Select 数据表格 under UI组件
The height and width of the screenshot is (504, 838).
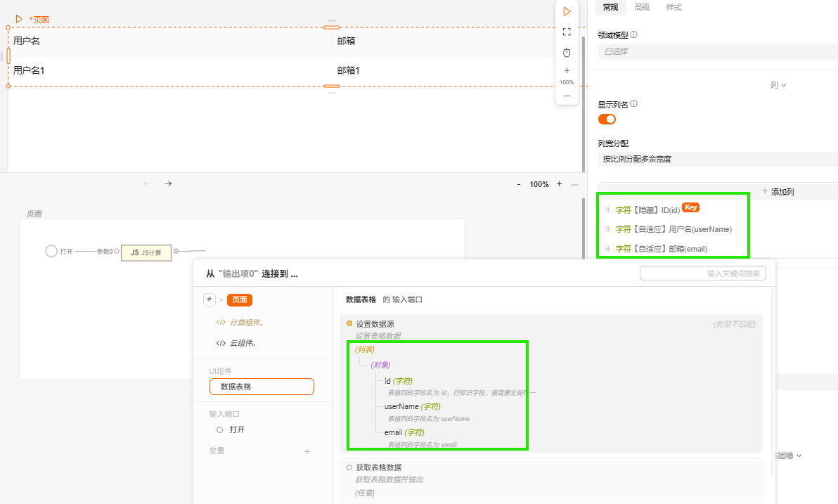coord(262,387)
